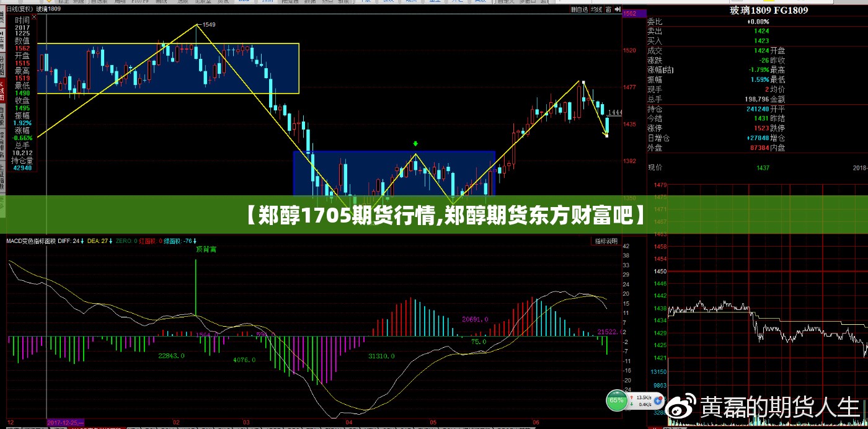The width and height of the screenshot is (868, 429).
Task: Click the 顶背离 divergence label
Action: coord(206,249)
